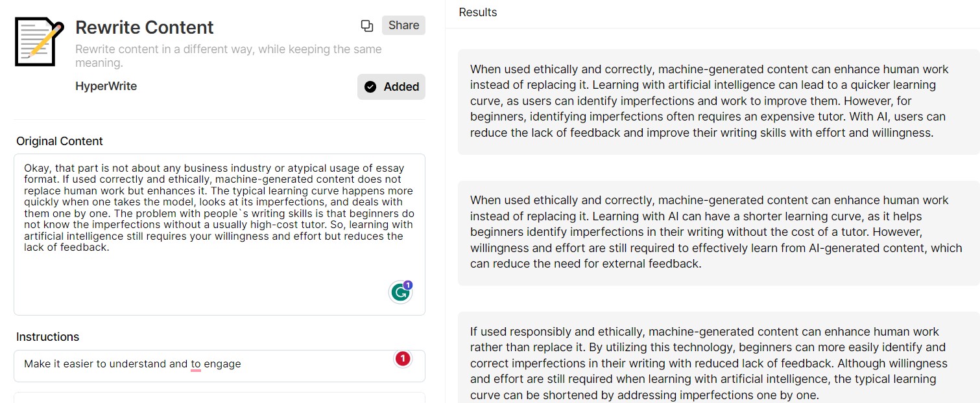Select the first rewritten result card
This screenshot has width=980, height=403.
pyautogui.click(x=719, y=101)
